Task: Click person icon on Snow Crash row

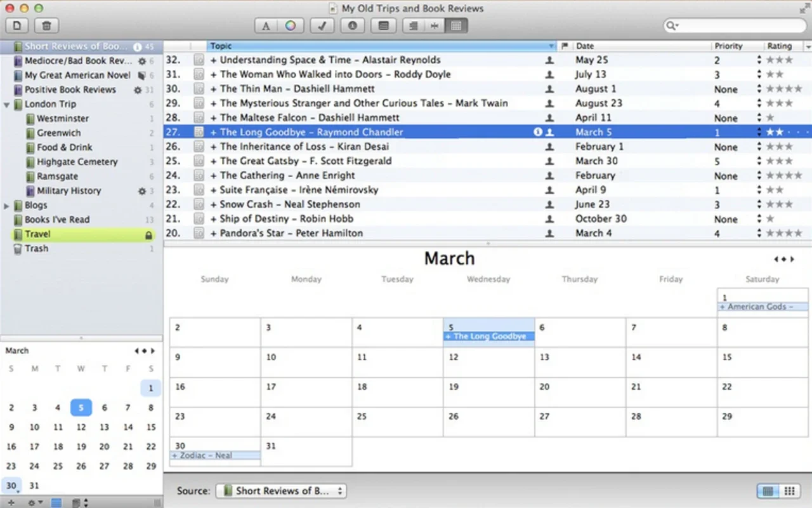Action: coord(549,204)
